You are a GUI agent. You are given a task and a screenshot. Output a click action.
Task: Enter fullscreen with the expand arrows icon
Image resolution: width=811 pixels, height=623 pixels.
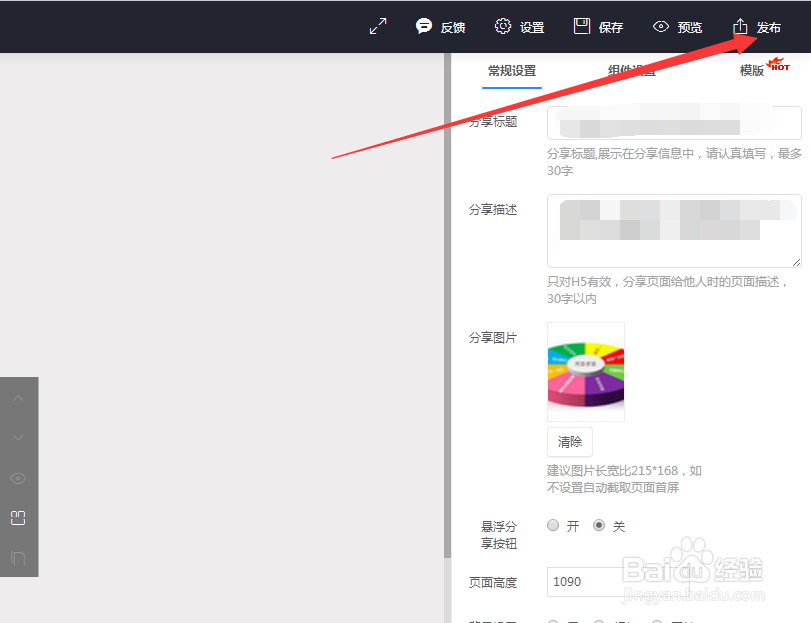coord(377,25)
